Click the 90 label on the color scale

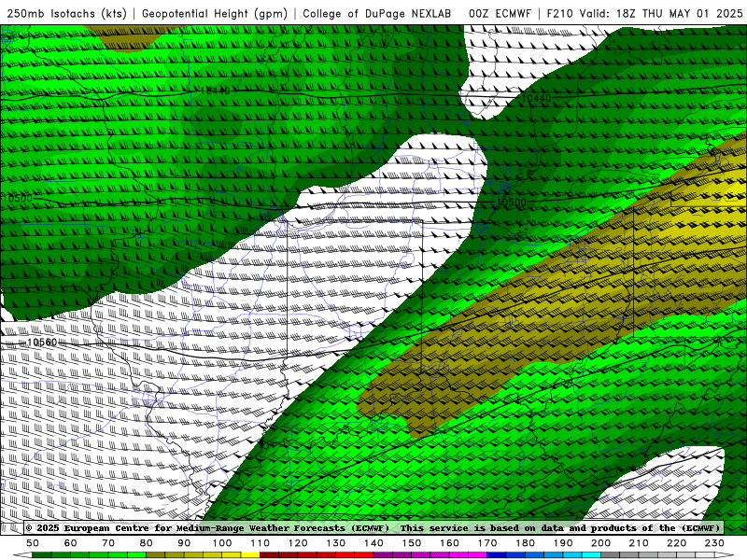[x=184, y=543]
